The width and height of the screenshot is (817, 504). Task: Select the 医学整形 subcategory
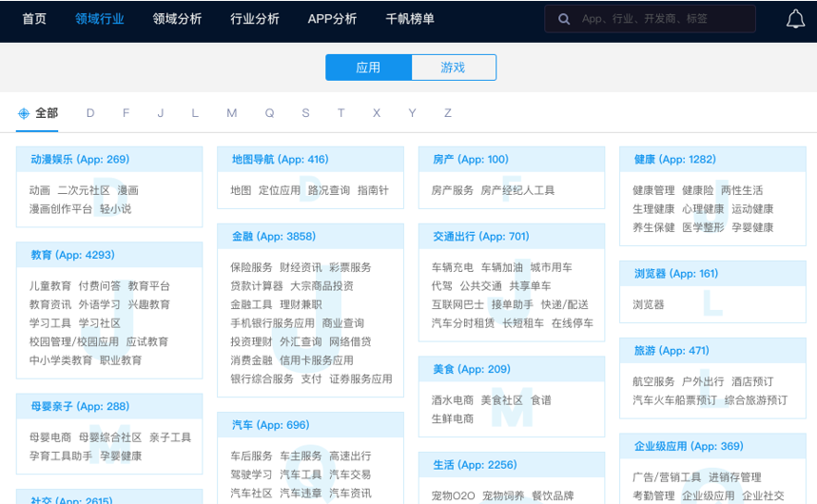point(703,228)
